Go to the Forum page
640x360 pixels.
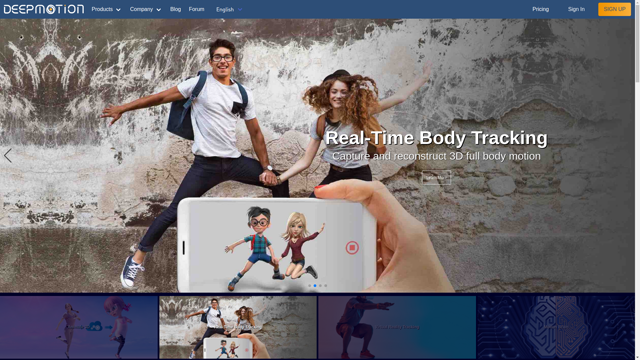click(x=196, y=9)
